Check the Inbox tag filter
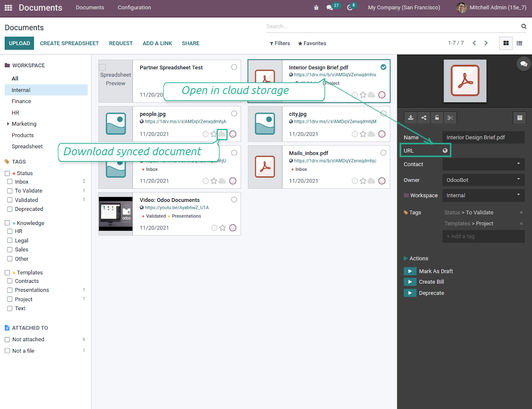The height and width of the screenshot is (409, 532). pyautogui.click(x=10, y=182)
